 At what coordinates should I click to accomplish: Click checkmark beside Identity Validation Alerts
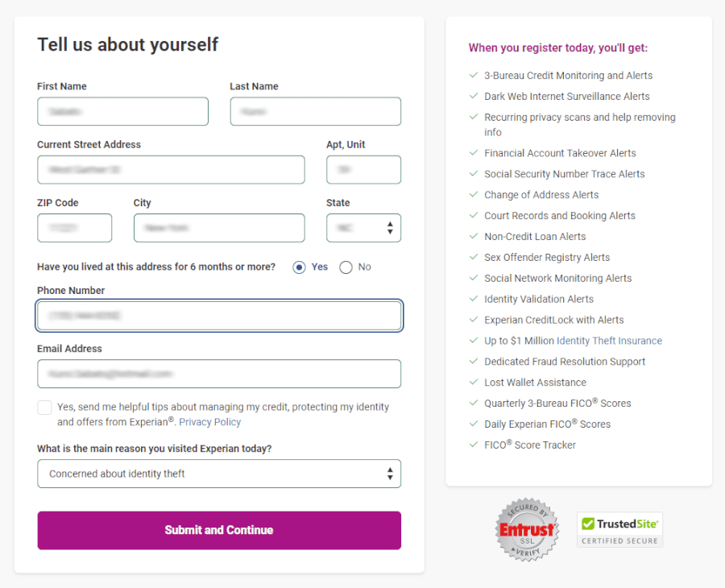tap(474, 299)
